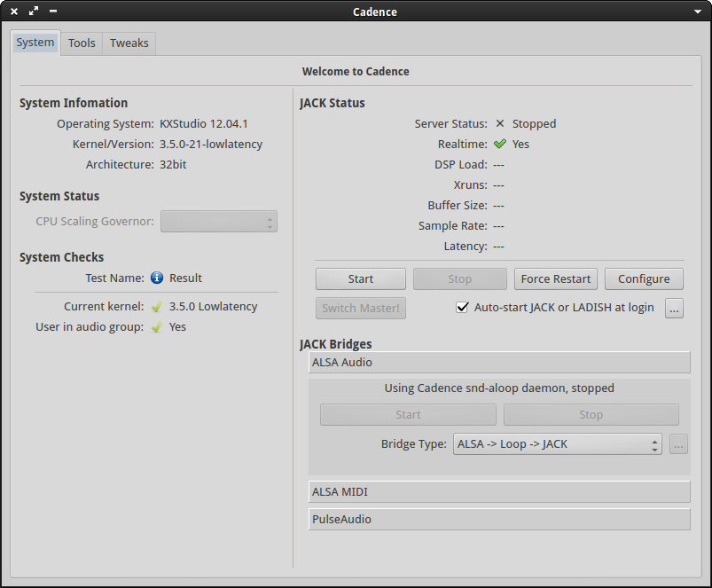The height and width of the screenshot is (588, 712).
Task: Switch to the Tweaks tab
Action: click(129, 43)
